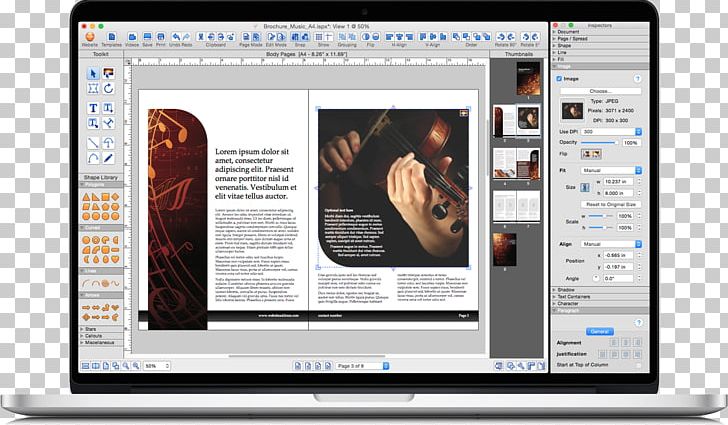Image resolution: width=728 pixels, height=425 pixels.
Task: Save the document using the Save icon
Action: [147, 37]
